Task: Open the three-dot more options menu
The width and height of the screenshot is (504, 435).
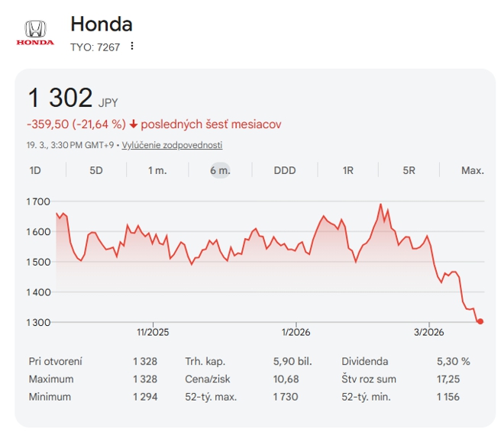Action: [132, 47]
